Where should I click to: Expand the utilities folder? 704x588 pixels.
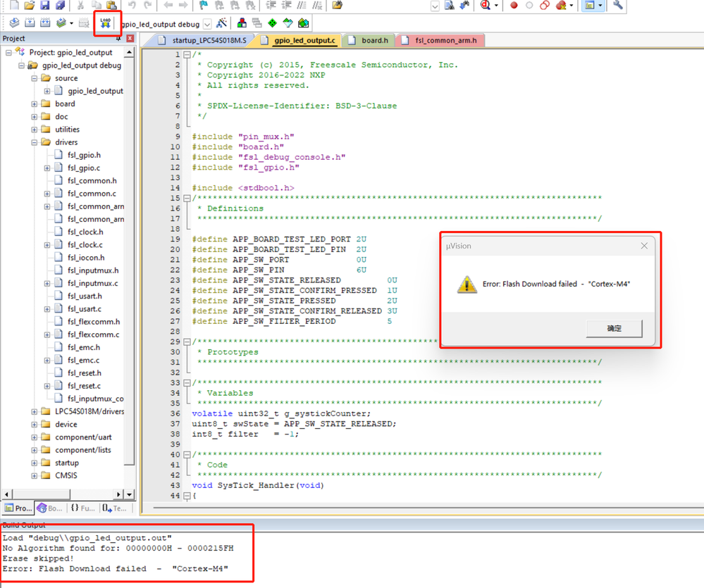pos(34,130)
